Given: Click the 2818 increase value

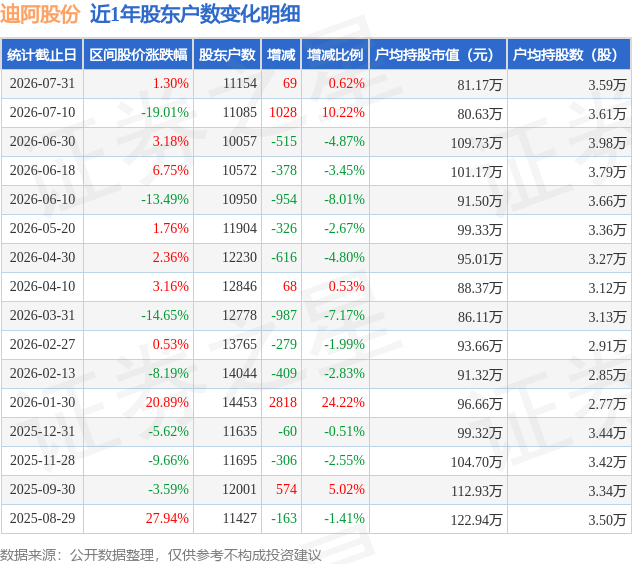Looking at the screenshot, I should 283,402.
